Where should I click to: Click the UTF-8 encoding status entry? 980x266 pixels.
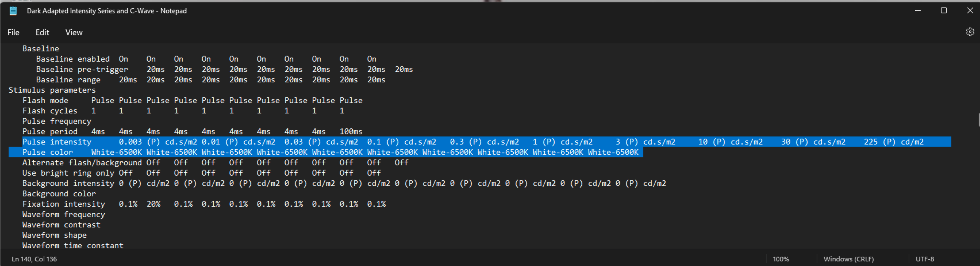(925, 259)
